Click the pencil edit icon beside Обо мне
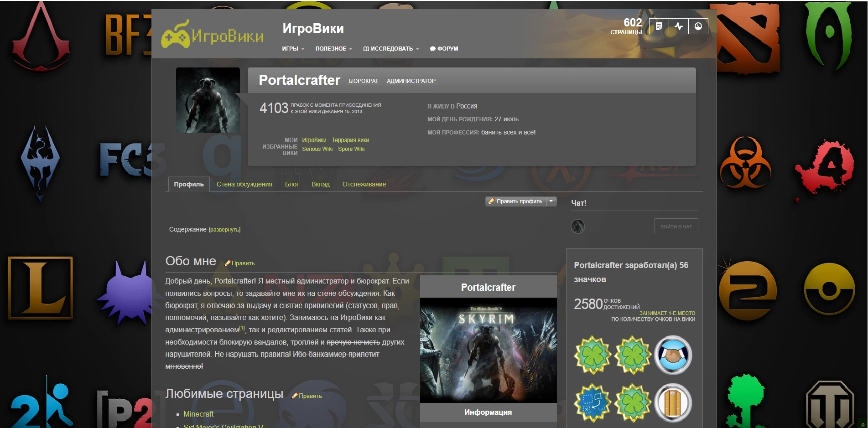 [228, 263]
